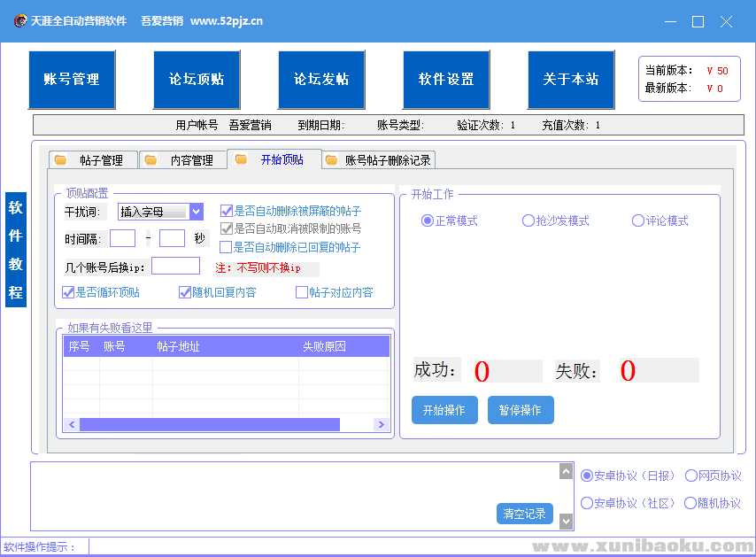The width and height of the screenshot is (756, 557).
Task: Open the 干扰词 dropdown list
Action: click(x=197, y=212)
